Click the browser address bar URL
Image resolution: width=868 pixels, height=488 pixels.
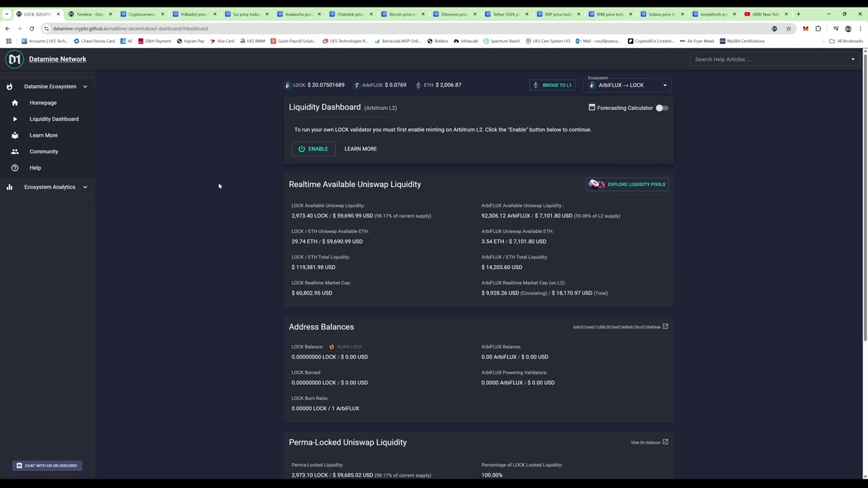pos(130,28)
